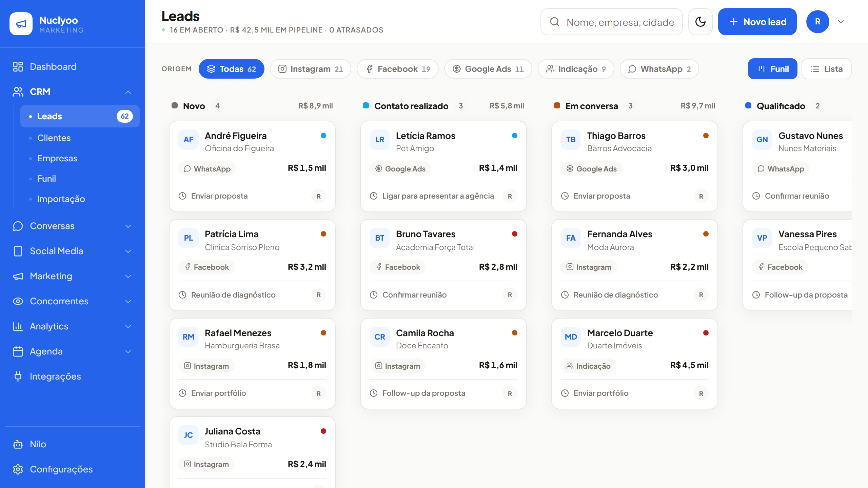The height and width of the screenshot is (488, 868).
Task: Open Dashboard from the sidebar
Action: point(73,67)
